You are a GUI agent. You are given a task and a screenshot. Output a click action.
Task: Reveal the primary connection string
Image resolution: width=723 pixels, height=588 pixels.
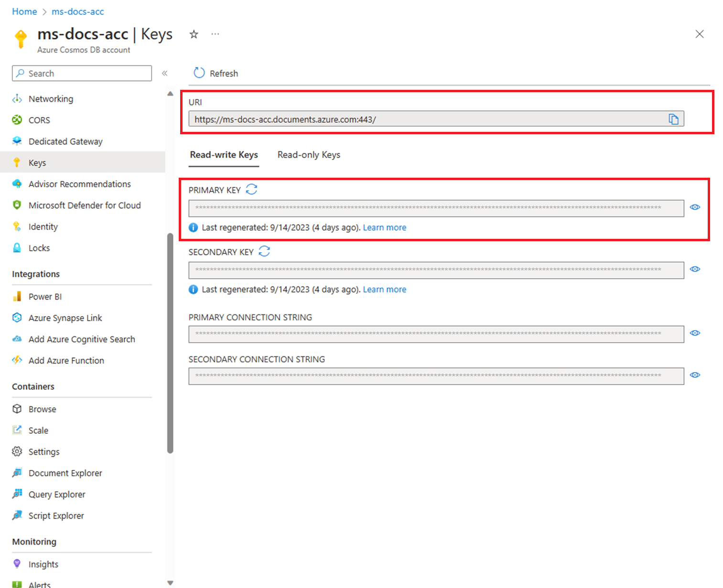coord(695,333)
